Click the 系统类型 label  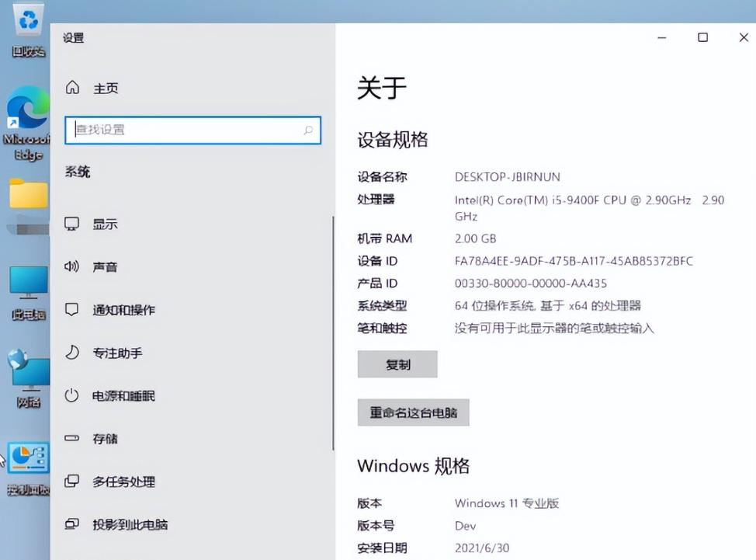[x=383, y=305]
